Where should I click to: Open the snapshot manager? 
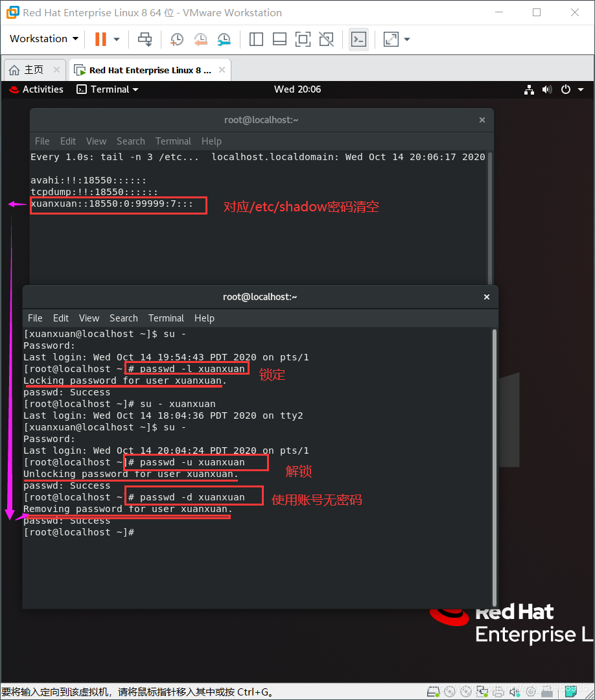[x=224, y=40]
